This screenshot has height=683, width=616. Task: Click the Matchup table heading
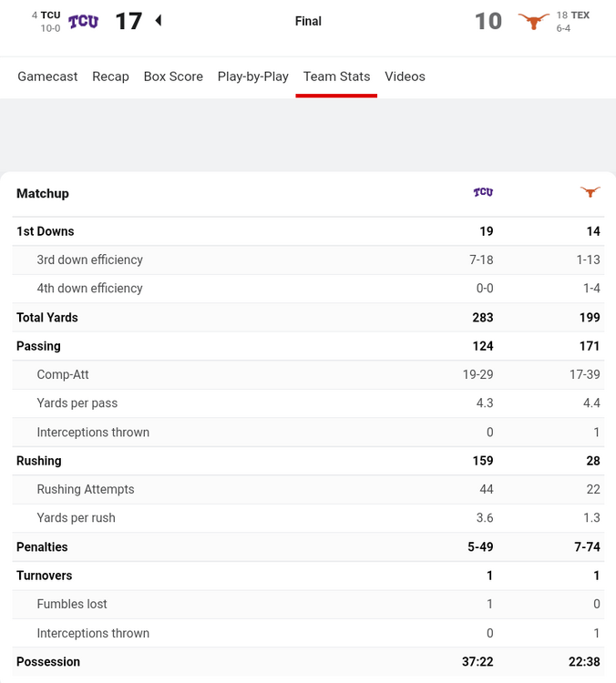[x=43, y=193]
